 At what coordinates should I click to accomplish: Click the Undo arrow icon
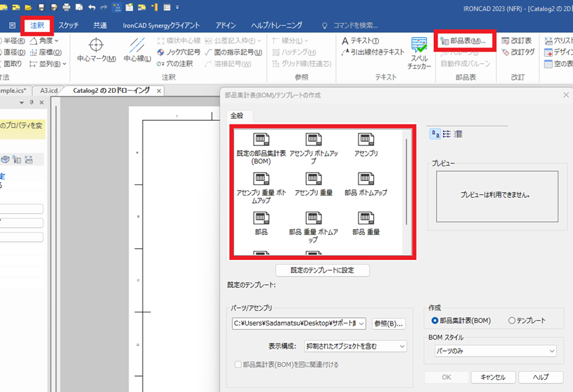coord(92,7)
